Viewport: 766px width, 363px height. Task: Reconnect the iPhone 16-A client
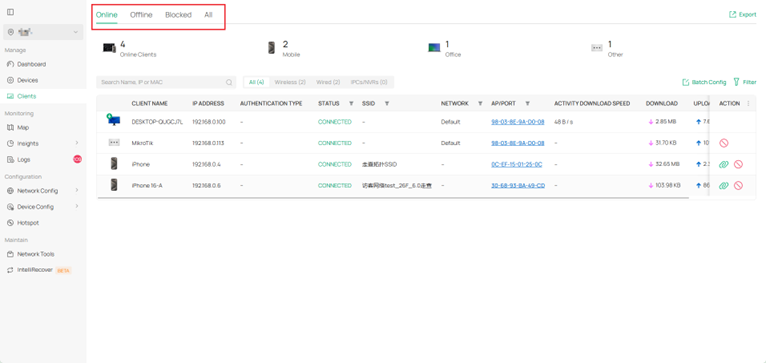(724, 186)
